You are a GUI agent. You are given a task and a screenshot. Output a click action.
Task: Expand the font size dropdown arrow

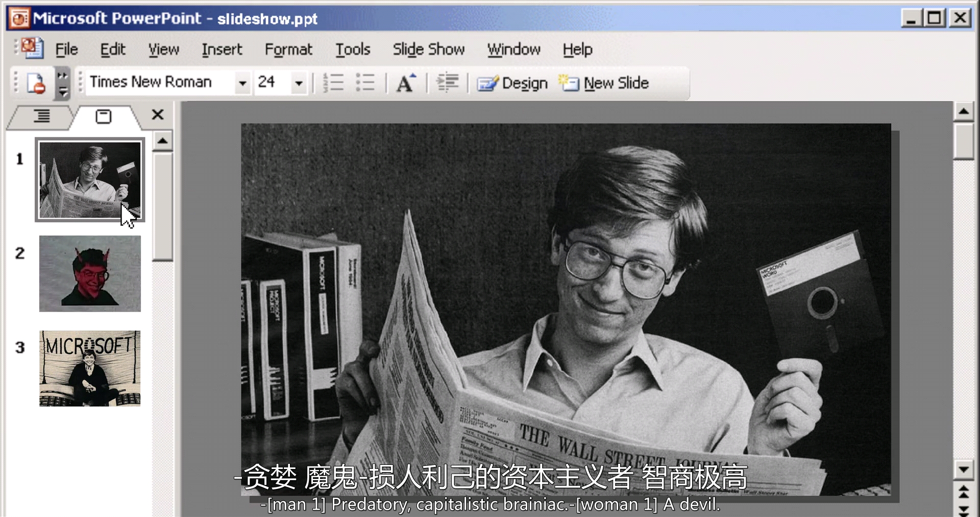pyautogui.click(x=299, y=83)
